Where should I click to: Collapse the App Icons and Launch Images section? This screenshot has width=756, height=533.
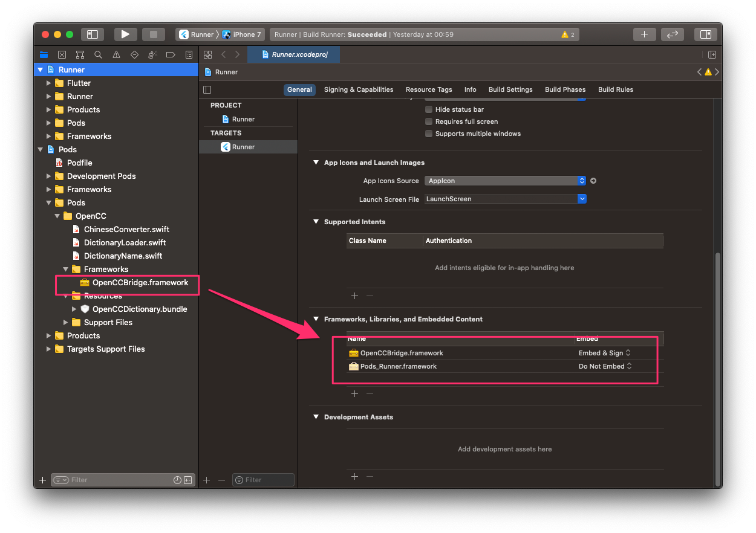click(316, 163)
